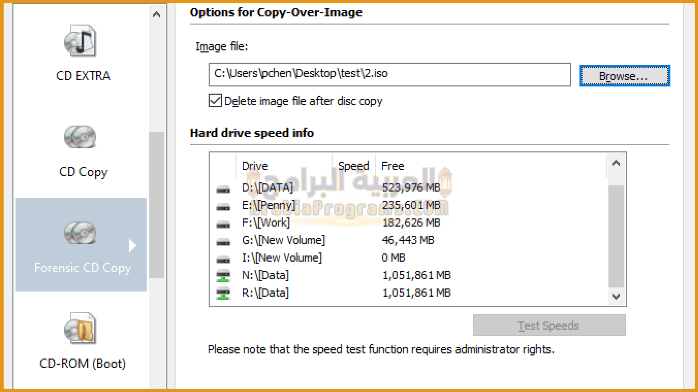Click the 182,626 MB free value
698x392 pixels.
(411, 222)
